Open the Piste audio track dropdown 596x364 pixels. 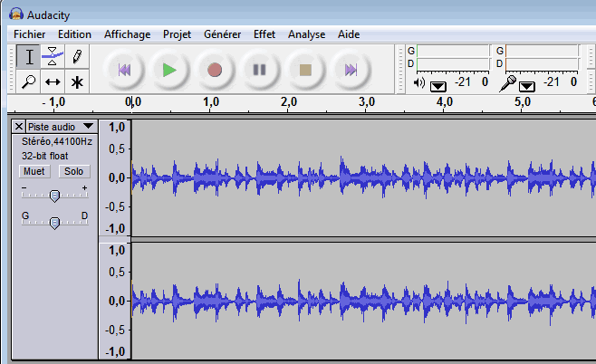(x=87, y=127)
